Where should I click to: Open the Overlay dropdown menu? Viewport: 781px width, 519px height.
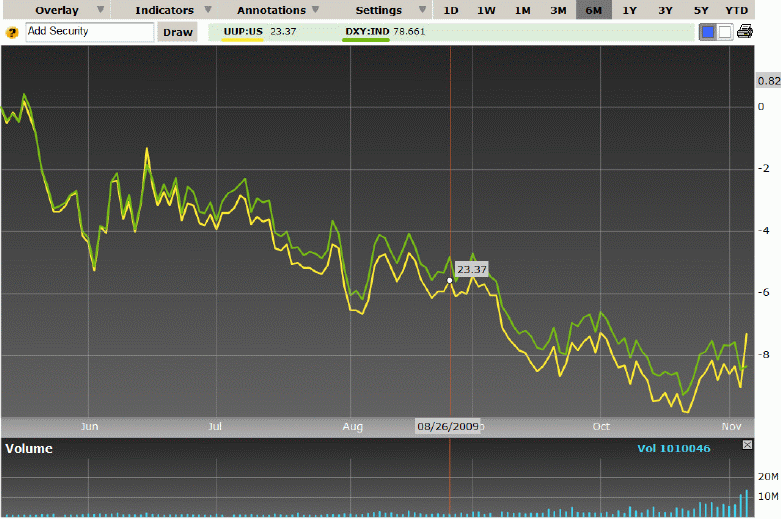[64, 10]
